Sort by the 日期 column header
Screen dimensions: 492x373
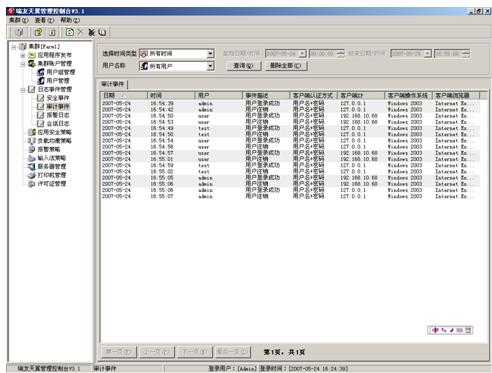[124, 96]
